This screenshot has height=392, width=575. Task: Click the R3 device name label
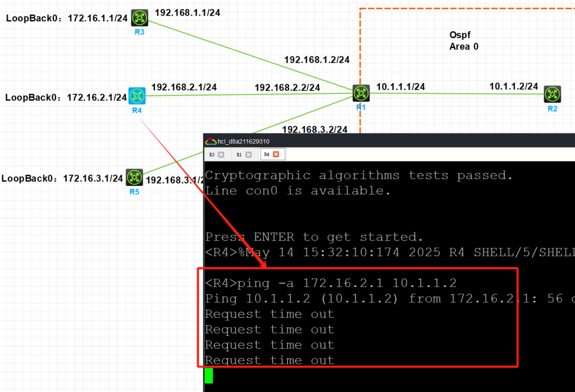(x=139, y=32)
